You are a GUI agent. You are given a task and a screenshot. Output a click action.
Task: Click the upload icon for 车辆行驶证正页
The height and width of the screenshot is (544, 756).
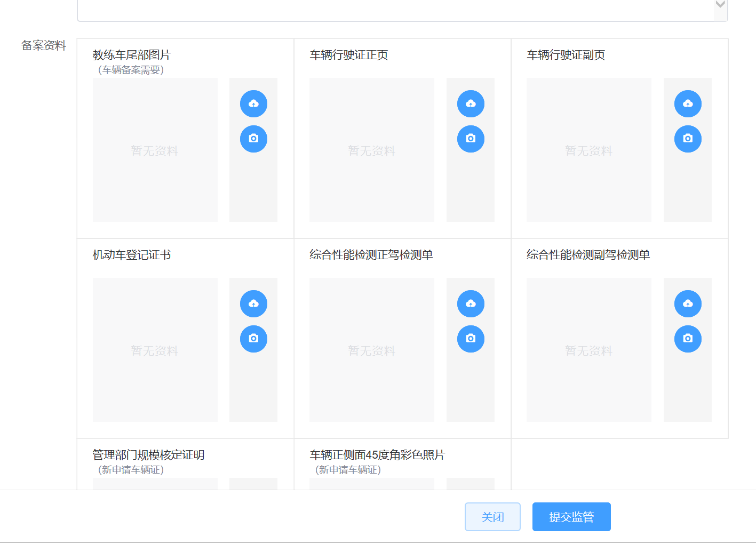pos(471,103)
